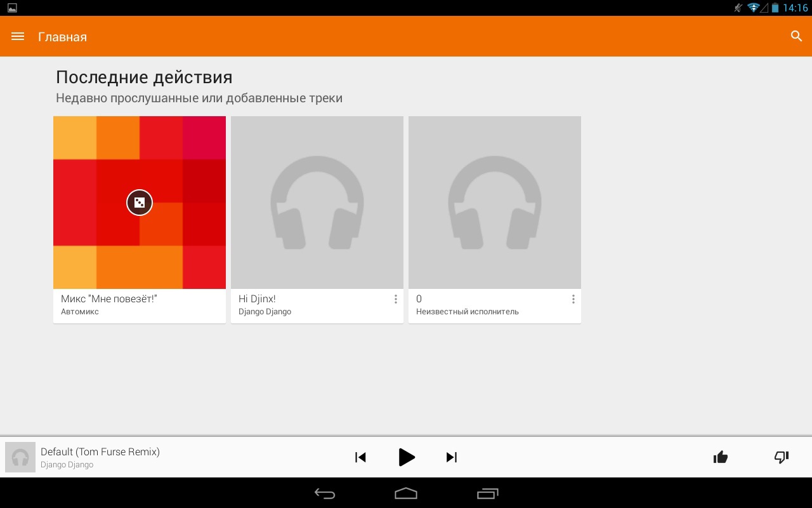Tap the Android back button
Screen dimensions: 812x508
(325, 493)
